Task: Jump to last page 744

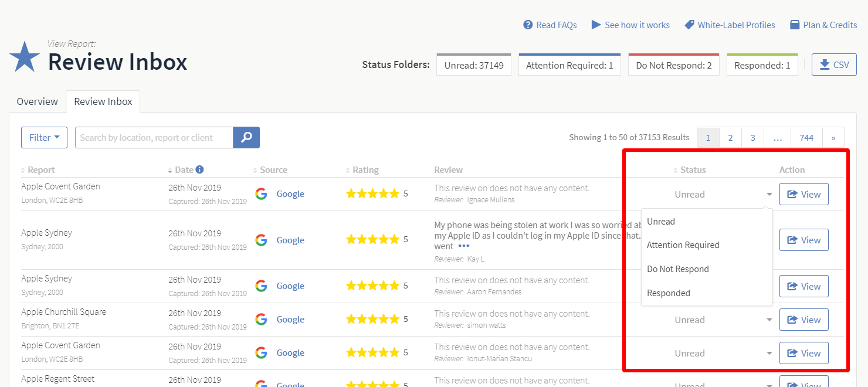Action: pyautogui.click(x=806, y=138)
